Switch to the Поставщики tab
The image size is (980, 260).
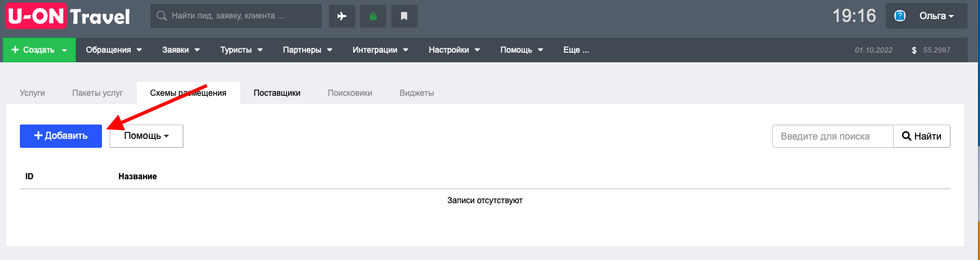[x=276, y=93]
